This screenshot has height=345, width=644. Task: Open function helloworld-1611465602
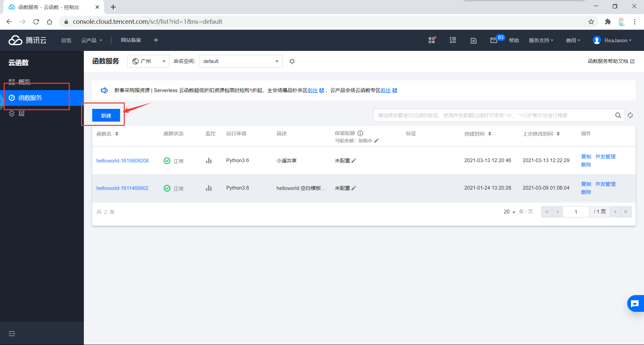click(x=122, y=188)
